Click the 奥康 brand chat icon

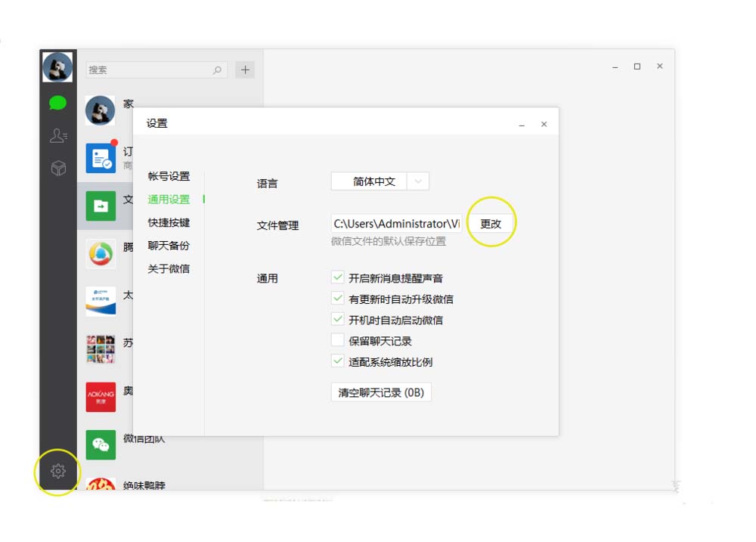point(99,396)
